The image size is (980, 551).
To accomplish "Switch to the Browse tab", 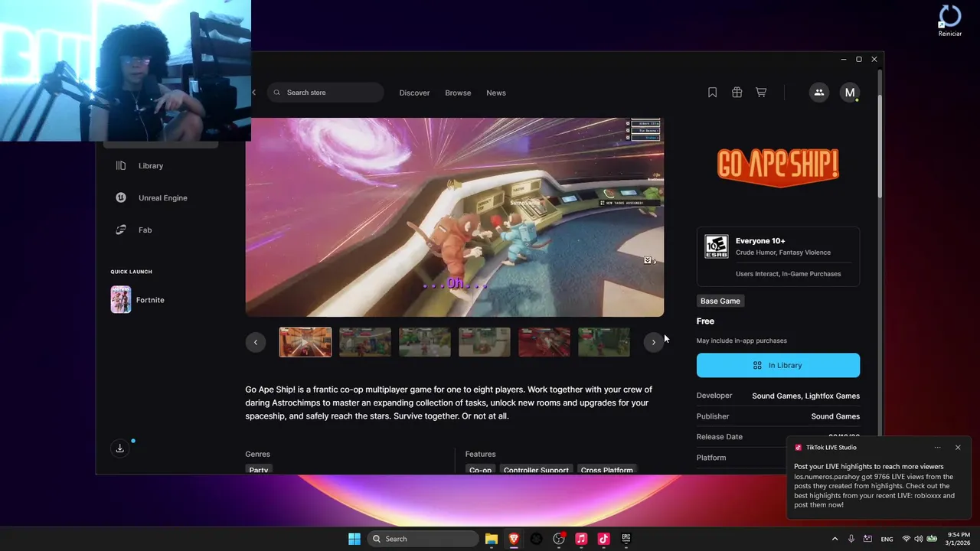I will (458, 93).
